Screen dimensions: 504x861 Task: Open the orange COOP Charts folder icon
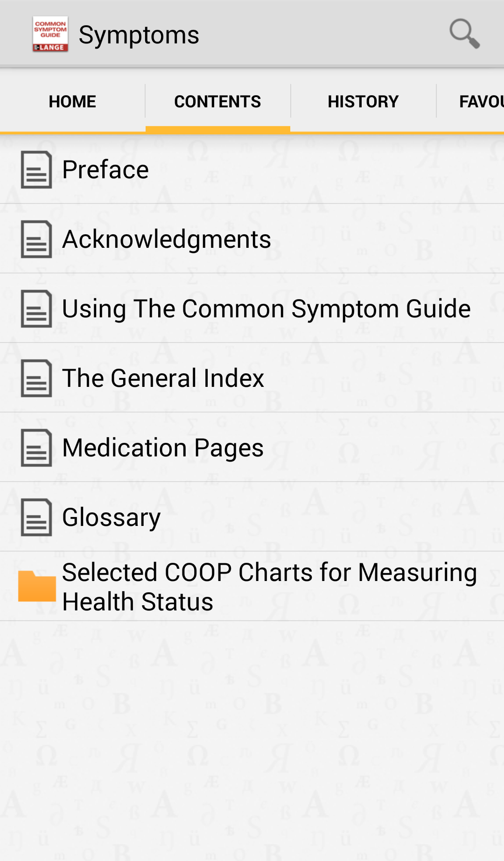pos(37,586)
